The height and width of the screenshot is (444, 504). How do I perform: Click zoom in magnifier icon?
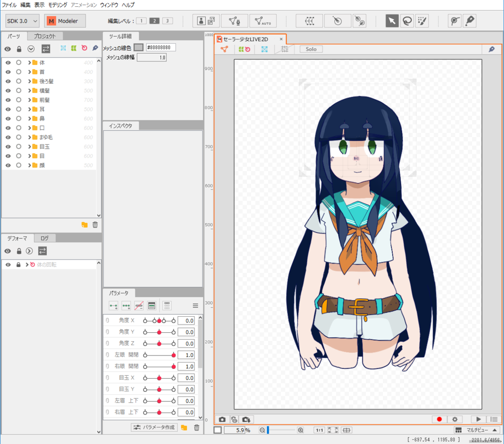(x=301, y=430)
